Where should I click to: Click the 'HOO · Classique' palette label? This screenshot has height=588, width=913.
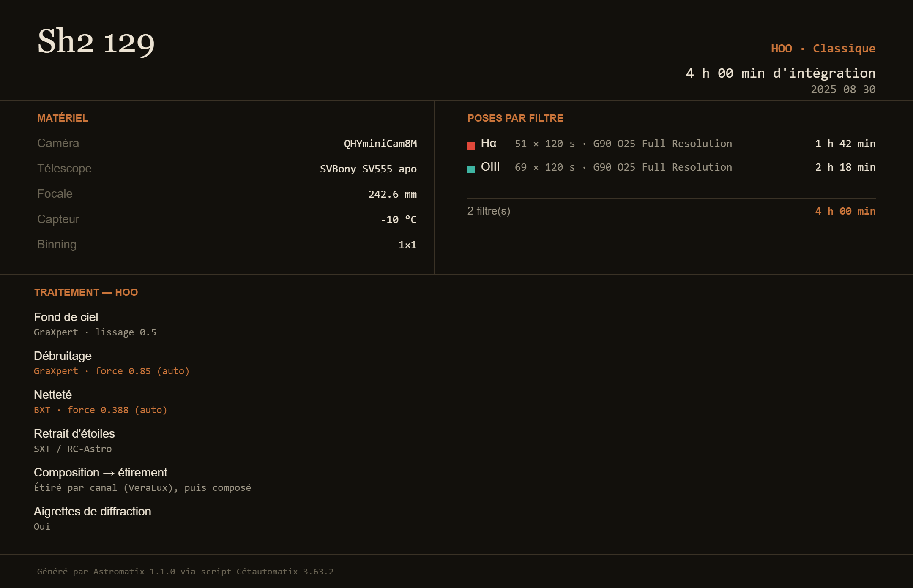[x=823, y=48]
